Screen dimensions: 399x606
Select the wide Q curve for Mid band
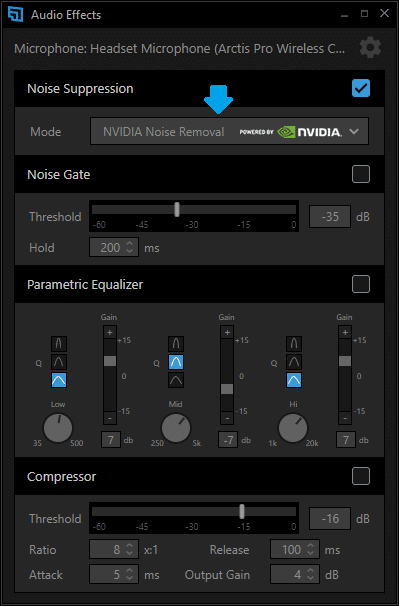(x=176, y=380)
